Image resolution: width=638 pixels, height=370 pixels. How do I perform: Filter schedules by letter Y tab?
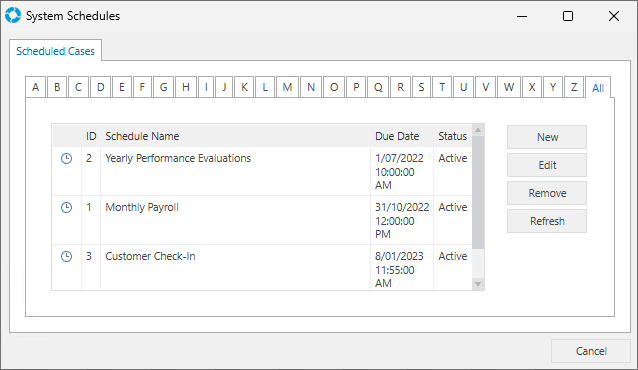(x=553, y=87)
